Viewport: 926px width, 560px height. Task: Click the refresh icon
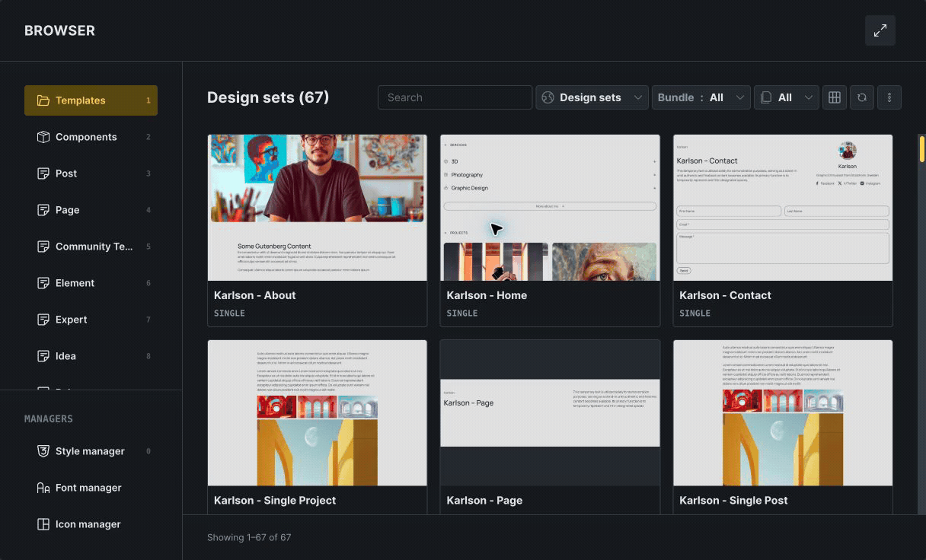point(862,97)
